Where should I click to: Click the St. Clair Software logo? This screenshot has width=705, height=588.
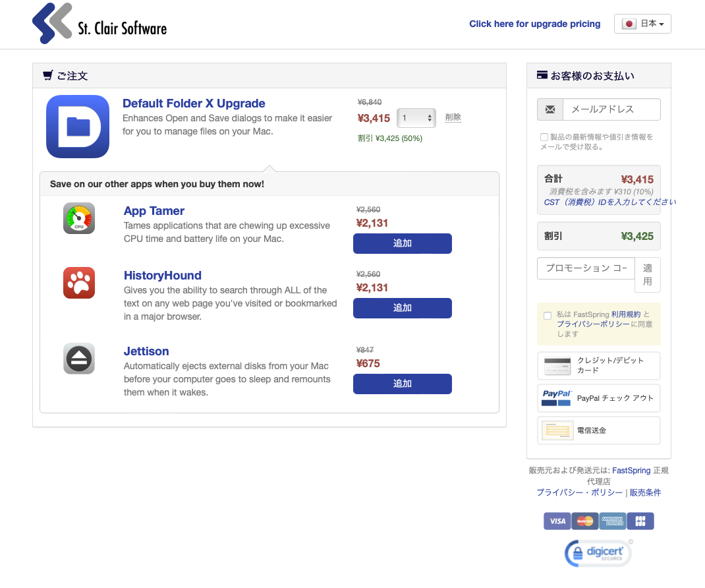(x=99, y=23)
